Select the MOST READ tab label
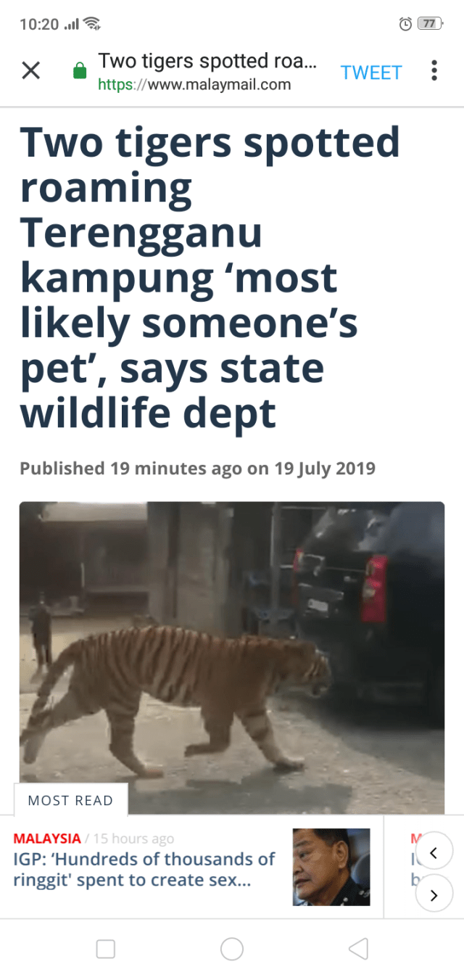 click(70, 800)
